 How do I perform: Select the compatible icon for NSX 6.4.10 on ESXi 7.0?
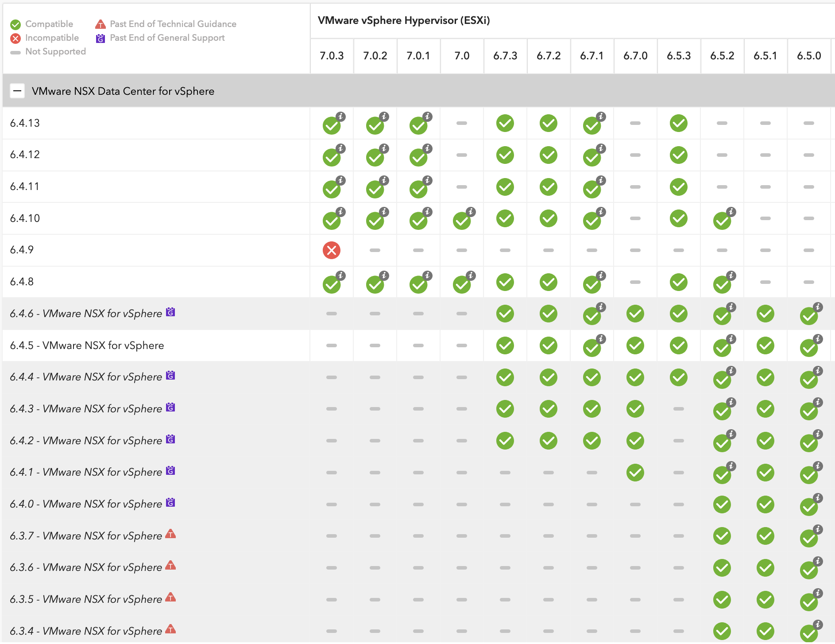[462, 220]
